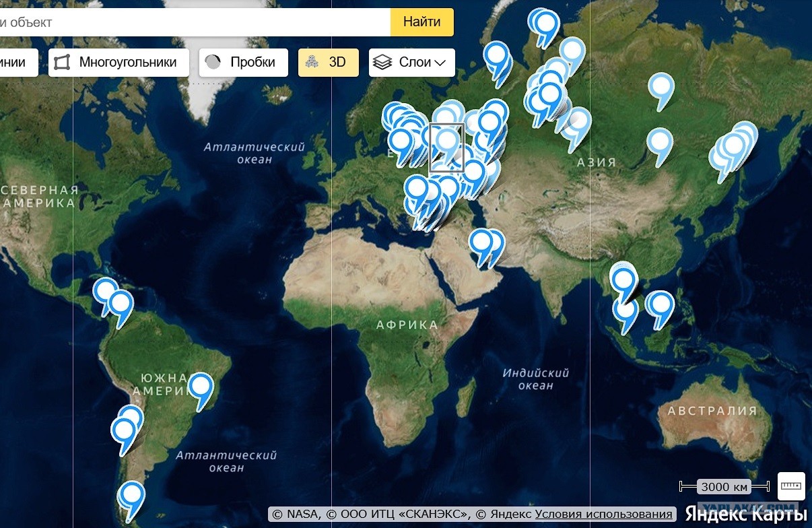This screenshot has width=812, height=528.
Task: Open the Многоугольники polygon tool
Action: click(x=119, y=62)
